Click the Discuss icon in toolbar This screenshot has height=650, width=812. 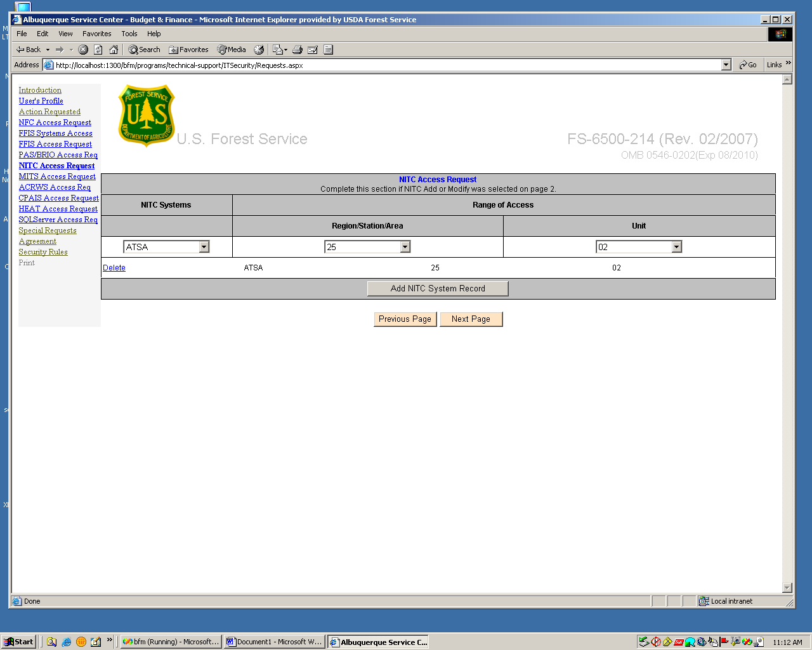pos(328,50)
